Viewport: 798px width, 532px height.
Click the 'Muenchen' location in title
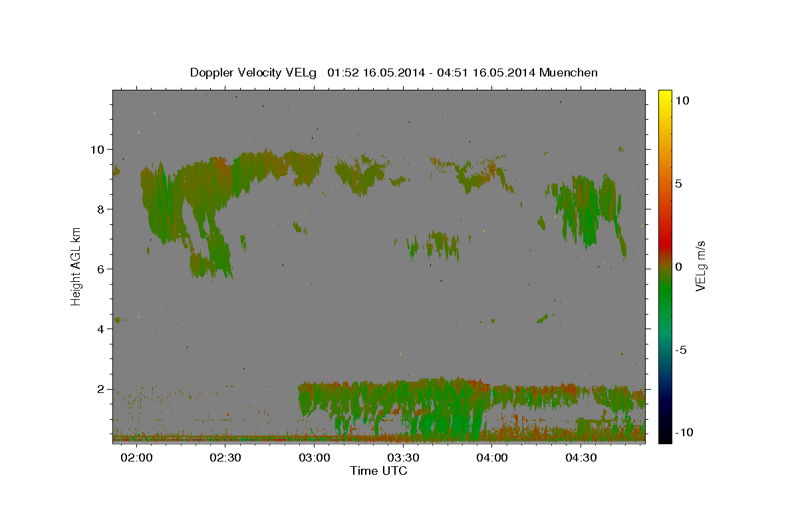pos(569,72)
